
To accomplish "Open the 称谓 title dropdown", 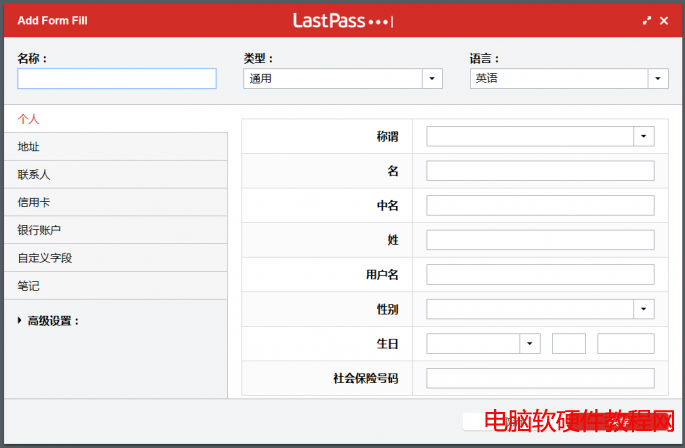I will (x=540, y=136).
